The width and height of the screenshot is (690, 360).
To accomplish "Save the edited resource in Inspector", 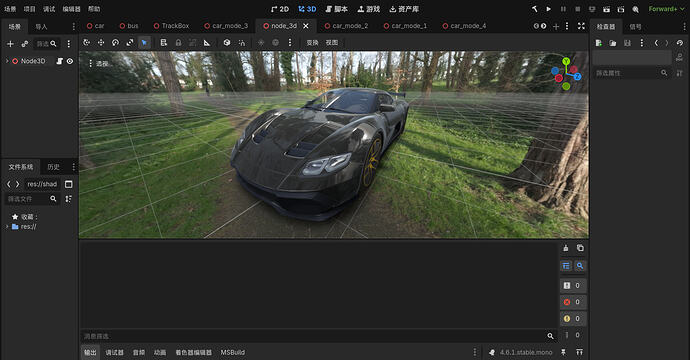I will pyautogui.click(x=628, y=43).
